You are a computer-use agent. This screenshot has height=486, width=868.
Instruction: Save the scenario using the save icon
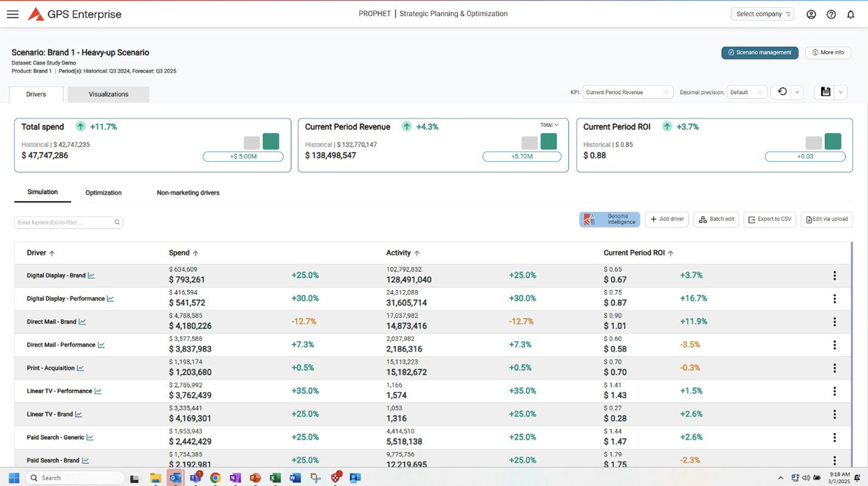826,92
